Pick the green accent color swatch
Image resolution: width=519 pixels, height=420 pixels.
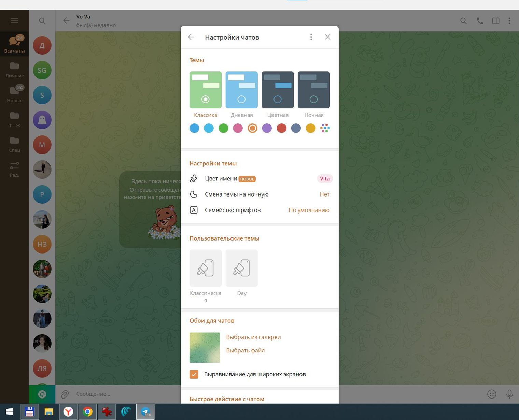point(223,128)
